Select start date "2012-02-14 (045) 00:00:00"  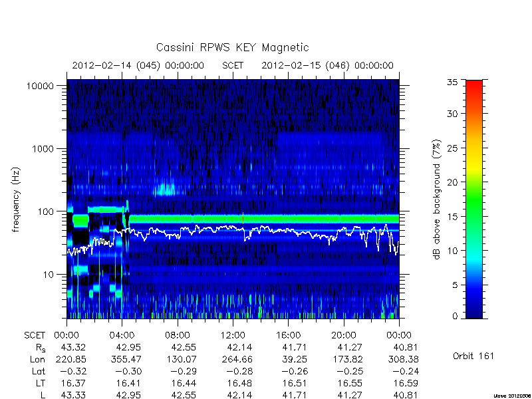pos(138,65)
